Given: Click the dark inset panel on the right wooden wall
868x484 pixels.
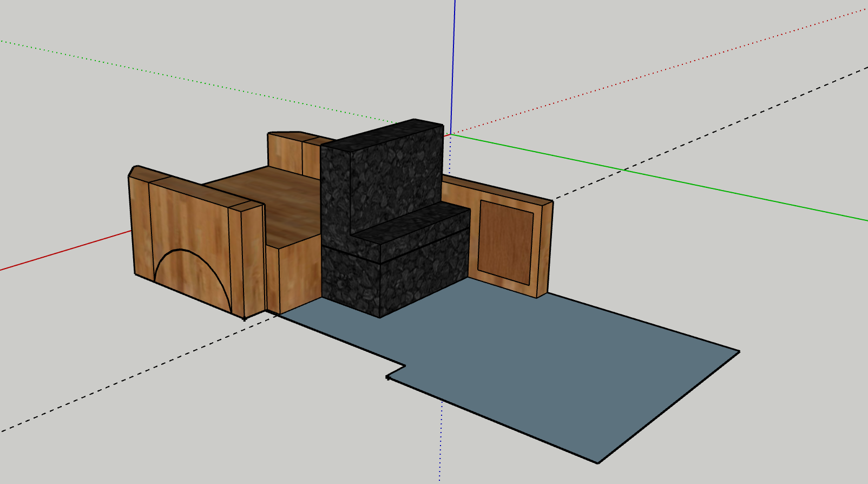Looking at the screenshot, I should tap(505, 241).
